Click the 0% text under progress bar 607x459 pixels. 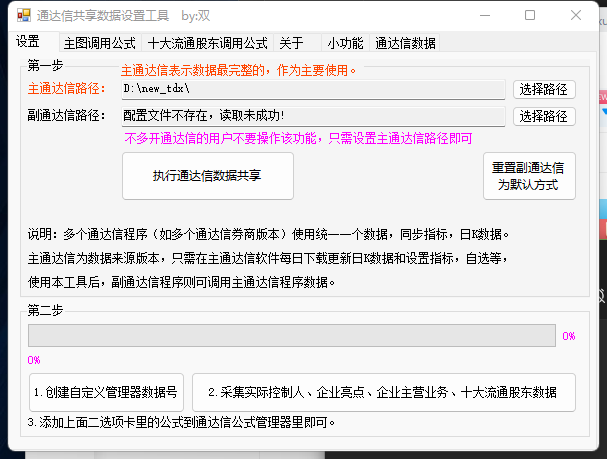pos(34,360)
